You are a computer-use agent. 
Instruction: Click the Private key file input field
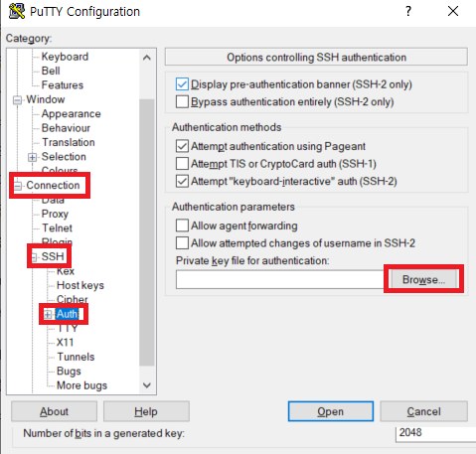[x=280, y=280]
